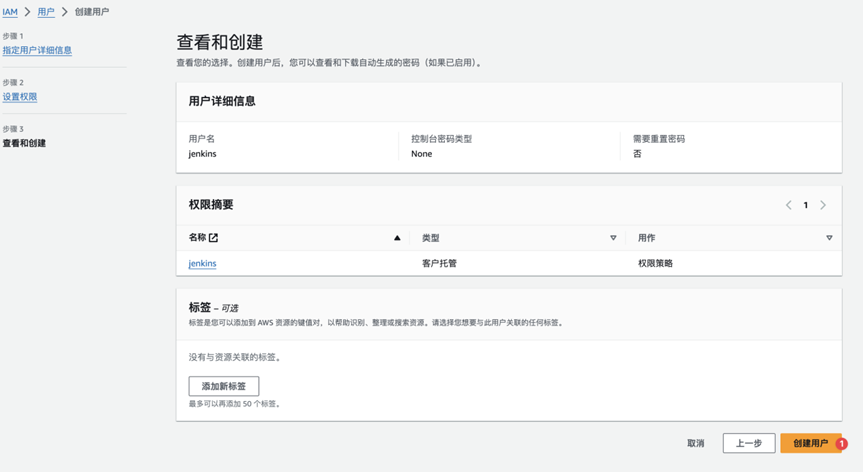Open step 1 指定用户详细信息 link
The width and height of the screenshot is (863, 472).
pyautogui.click(x=37, y=50)
